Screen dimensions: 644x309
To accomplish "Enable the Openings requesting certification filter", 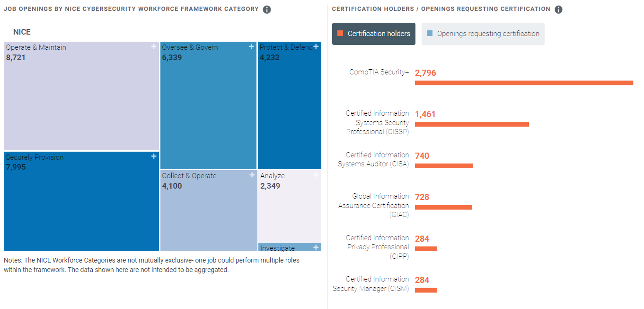I will click(483, 34).
